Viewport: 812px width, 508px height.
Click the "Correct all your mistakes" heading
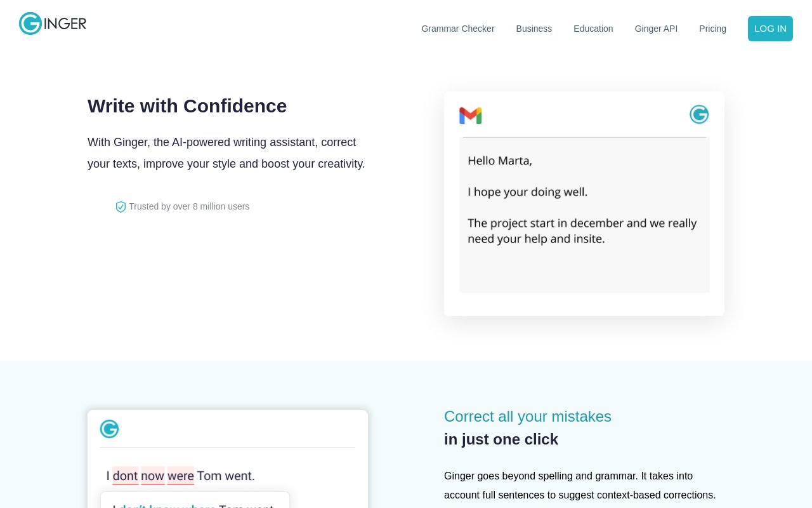tap(528, 417)
